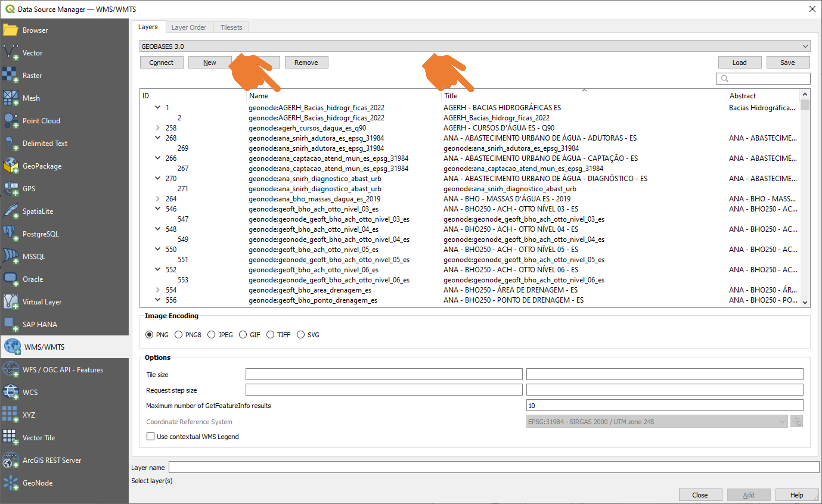Click the layer list scroll up arrow

point(805,94)
